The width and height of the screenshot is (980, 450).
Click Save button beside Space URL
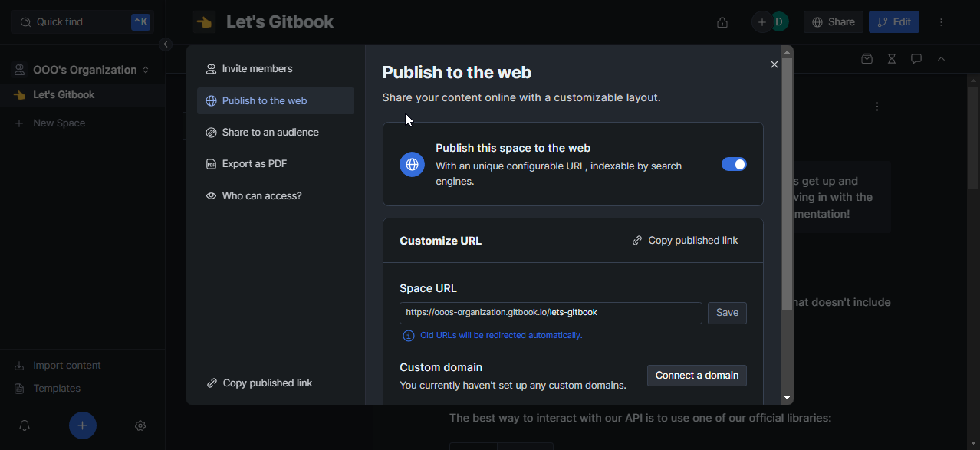coord(726,313)
